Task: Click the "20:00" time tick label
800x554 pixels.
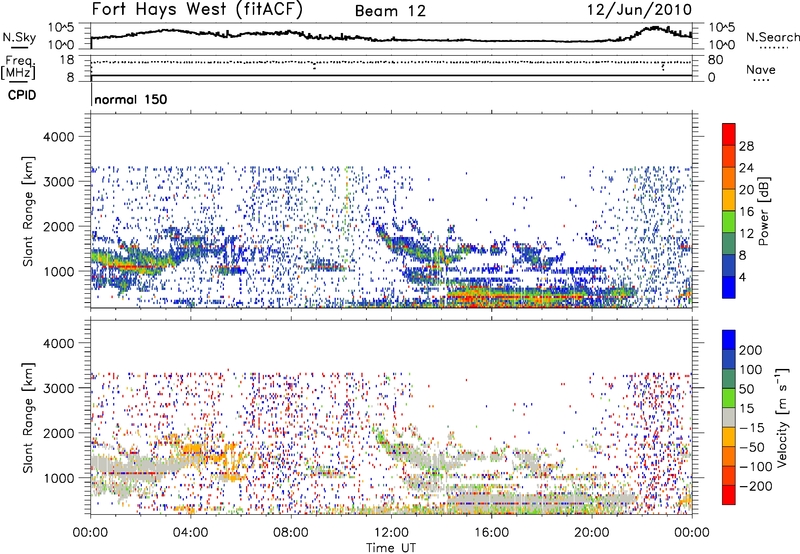Action: [x=591, y=533]
